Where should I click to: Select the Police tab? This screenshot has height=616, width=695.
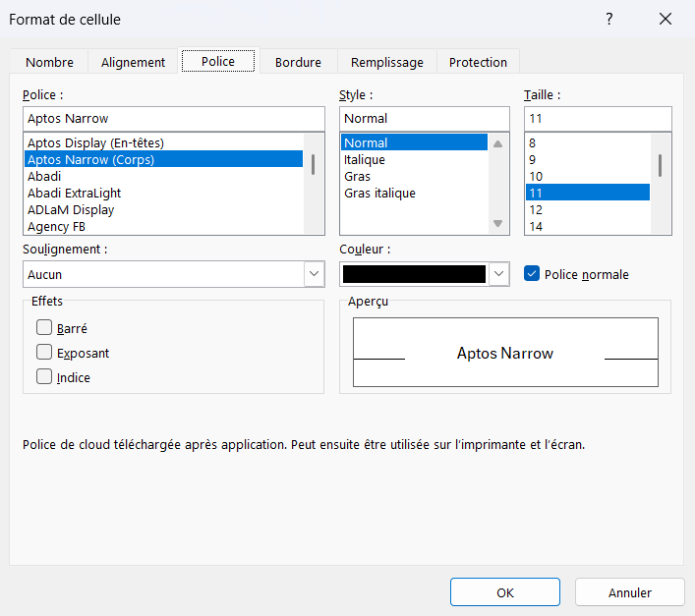click(218, 61)
